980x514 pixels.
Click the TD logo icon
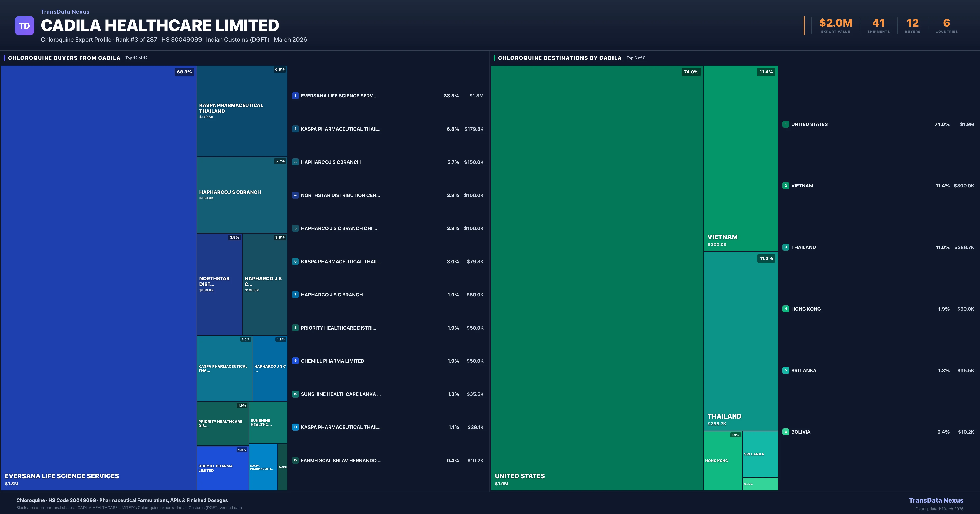(x=24, y=25)
